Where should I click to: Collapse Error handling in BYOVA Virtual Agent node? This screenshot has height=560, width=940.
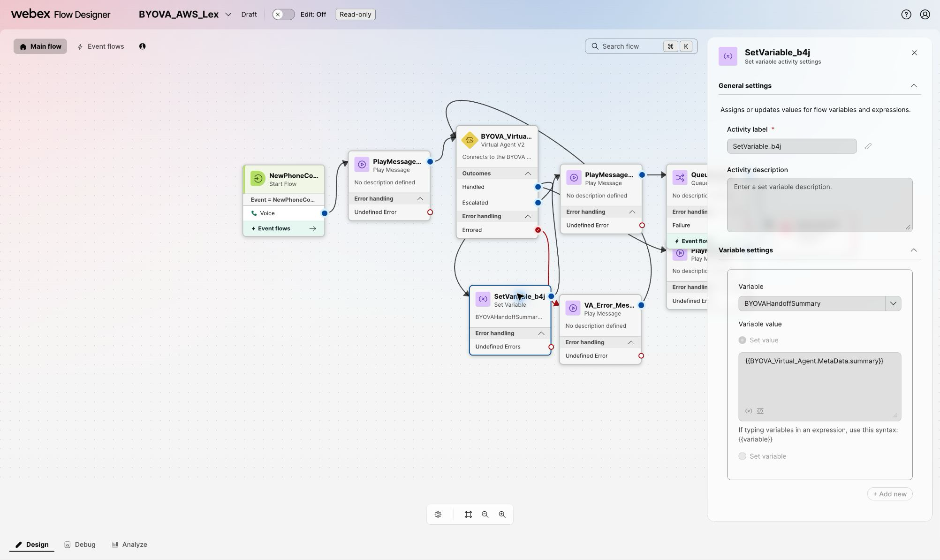coord(528,216)
